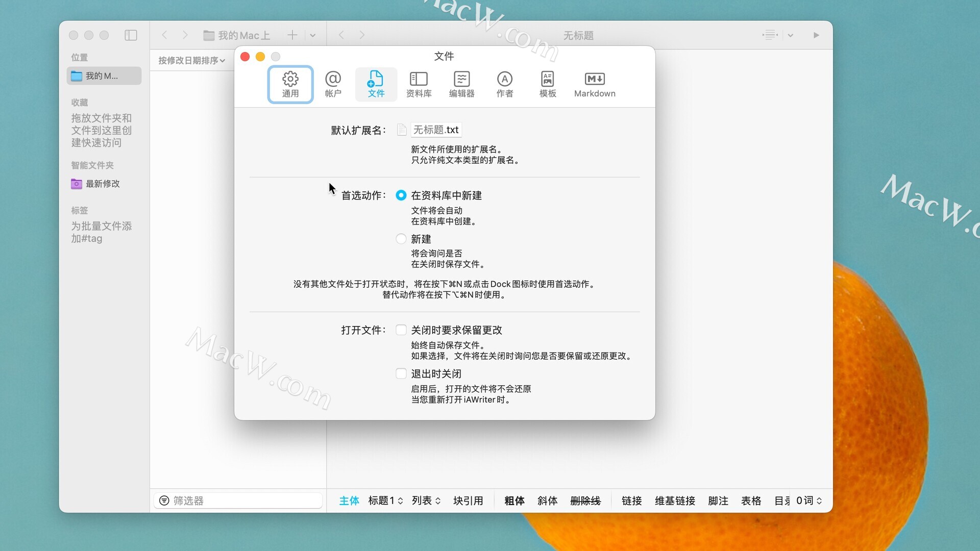Open the 0词 word count dropdown
980x551 pixels.
click(x=809, y=500)
